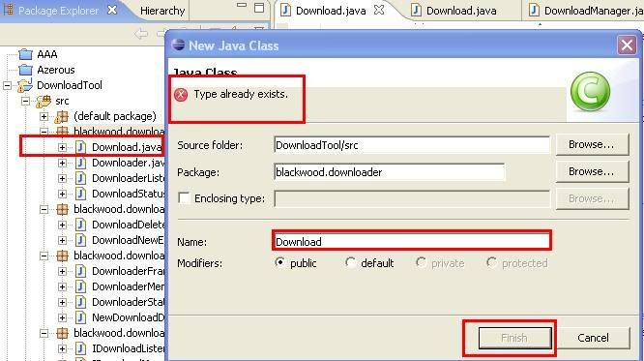Select the public modifier radio button
644x361 pixels.
click(280, 262)
